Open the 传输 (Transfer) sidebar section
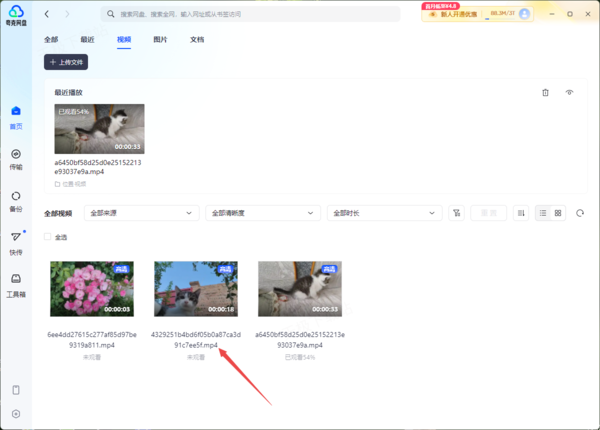This screenshot has height=430, width=600. tap(16, 157)
